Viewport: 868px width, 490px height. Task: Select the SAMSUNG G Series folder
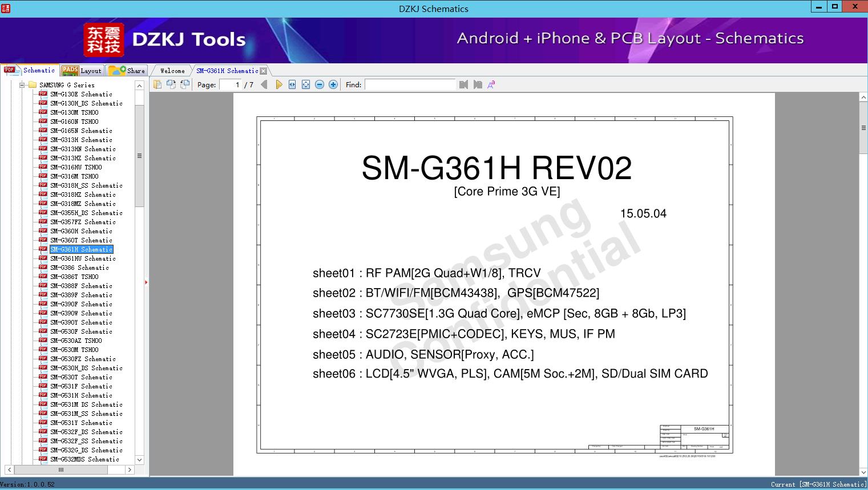pos(67,85)
